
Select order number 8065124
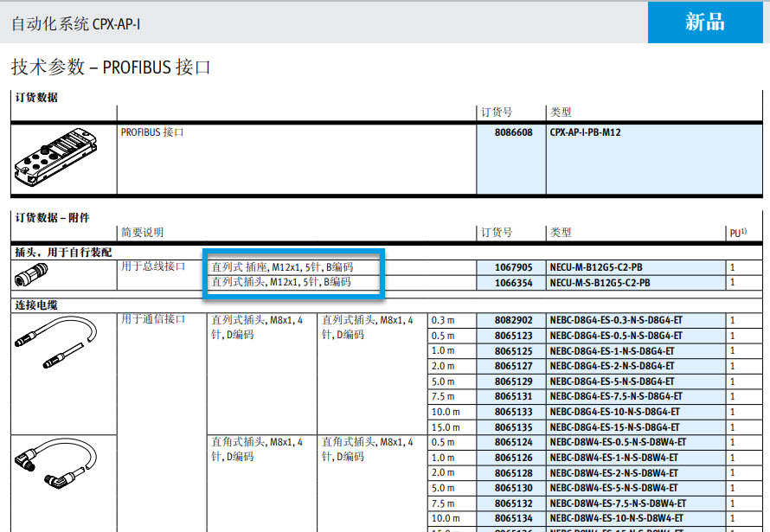pos(513,442)
